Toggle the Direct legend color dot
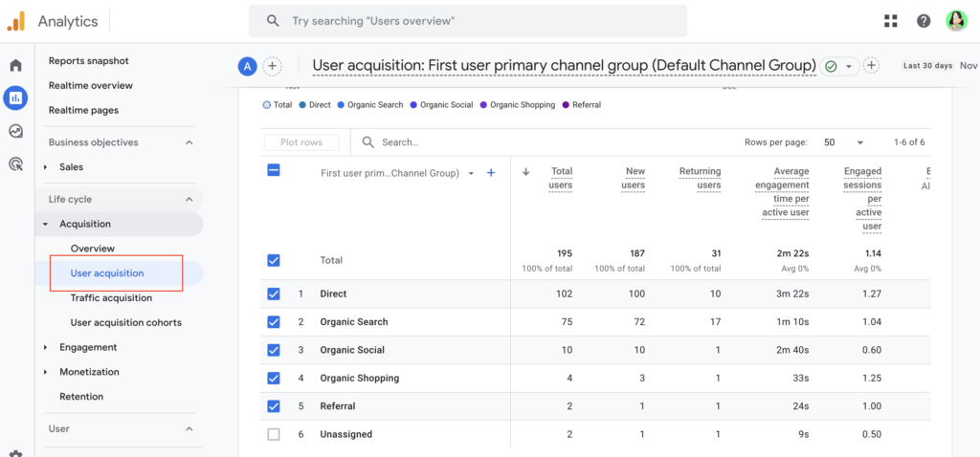This screenshot has height=457, width=980. click(302, 105)
